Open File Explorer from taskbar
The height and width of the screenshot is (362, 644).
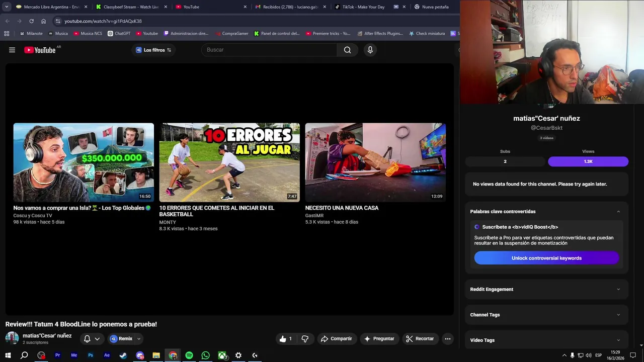[156, 355]
